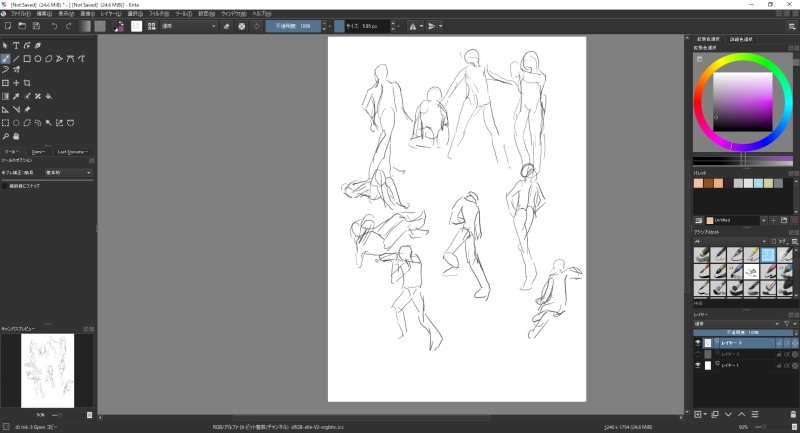Switch to the Last Documents tab
This screenshot has width=800, height=433.
(x=72, y=152)
